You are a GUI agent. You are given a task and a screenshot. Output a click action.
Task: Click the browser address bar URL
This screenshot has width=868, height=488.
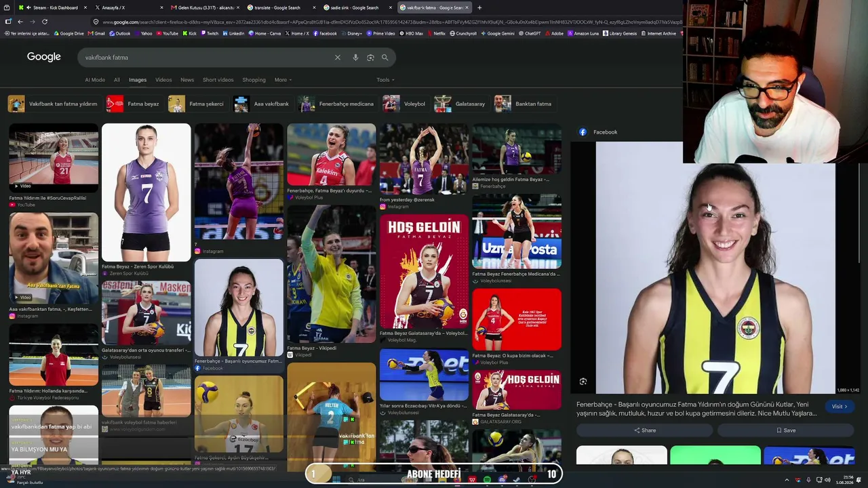pyautogui.click(x=393, y=22)
